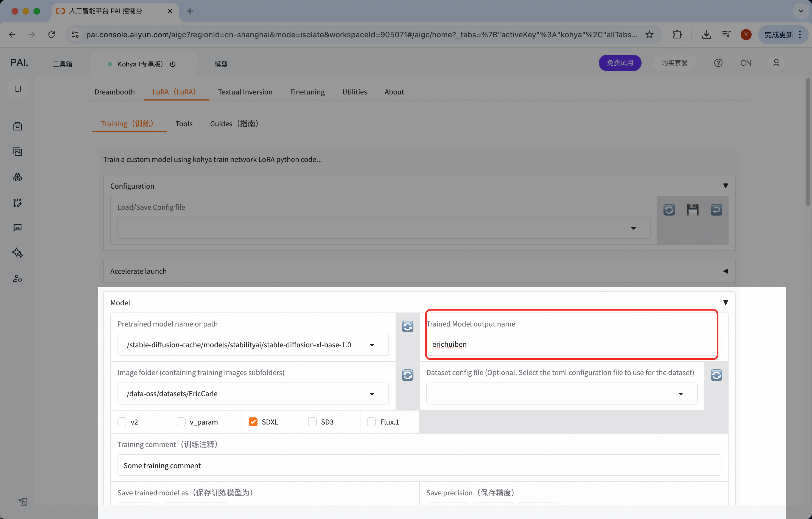The width and height of the screenshot is (812, 519).
Task: Click the chat message icon in left sidebar
Action: point(18,228)
